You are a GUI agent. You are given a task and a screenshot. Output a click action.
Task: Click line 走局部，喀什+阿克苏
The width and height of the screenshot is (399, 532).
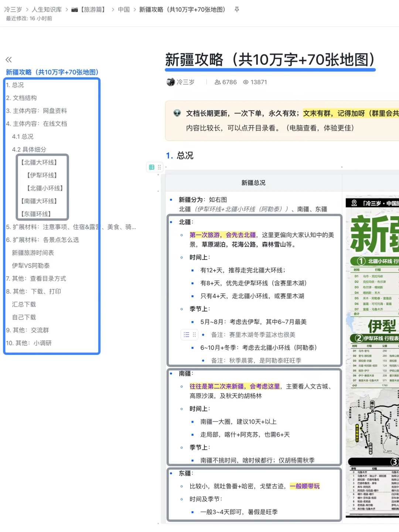(245, 435)
